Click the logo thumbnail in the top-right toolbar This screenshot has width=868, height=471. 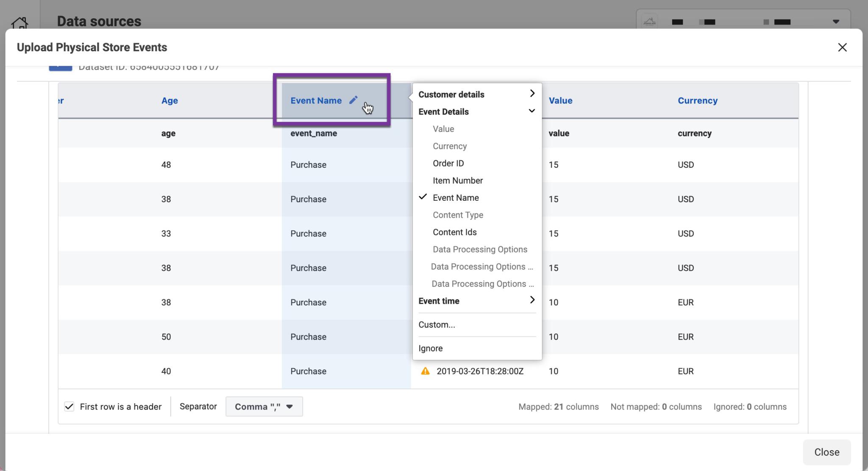pyautogui.click(x=650, y=21)
